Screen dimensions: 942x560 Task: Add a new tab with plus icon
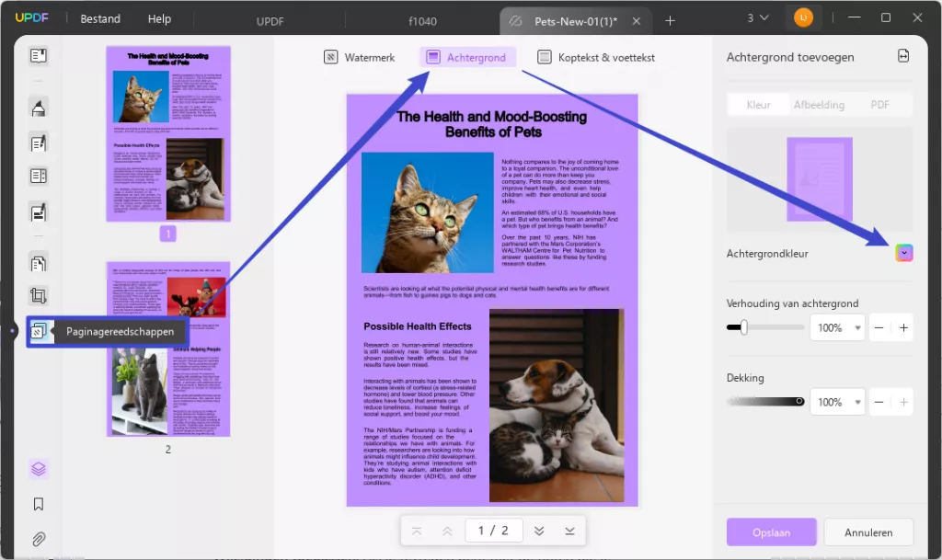coord(670,21)
